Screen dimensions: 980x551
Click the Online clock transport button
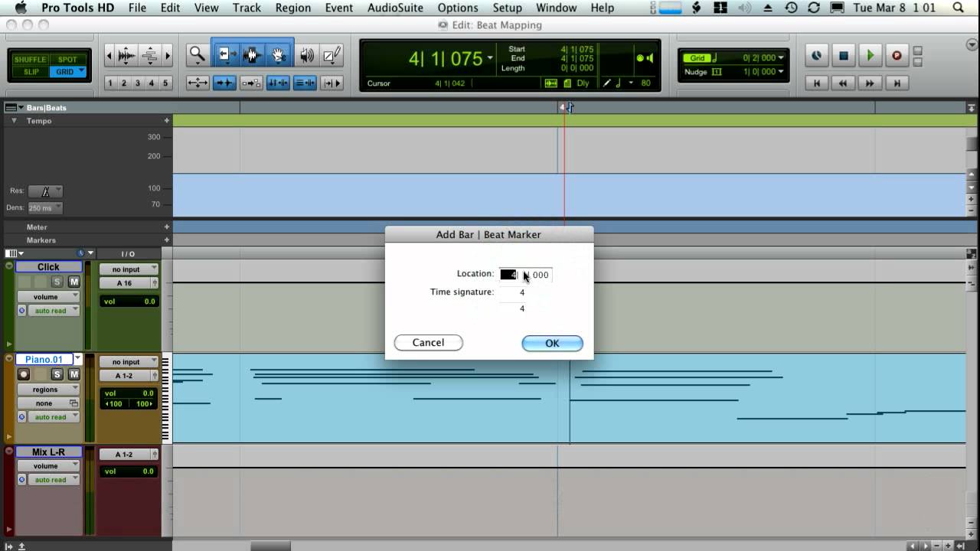point(817,56)
